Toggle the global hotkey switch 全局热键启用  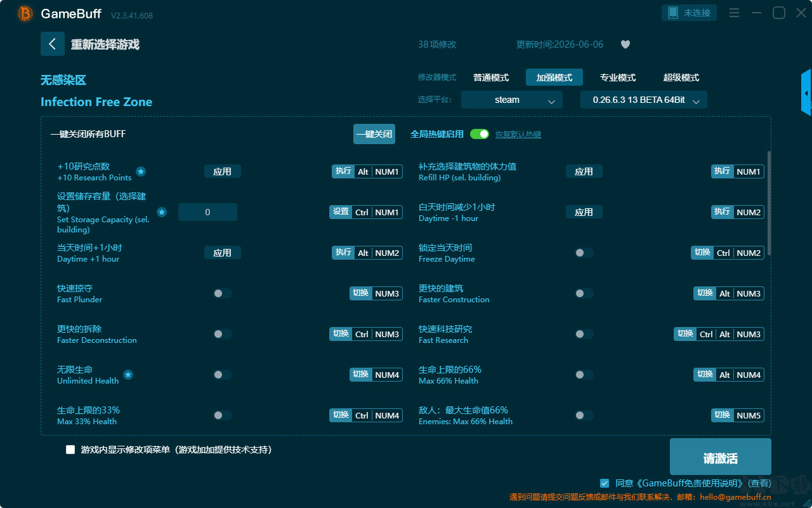(x=480, y=134)
